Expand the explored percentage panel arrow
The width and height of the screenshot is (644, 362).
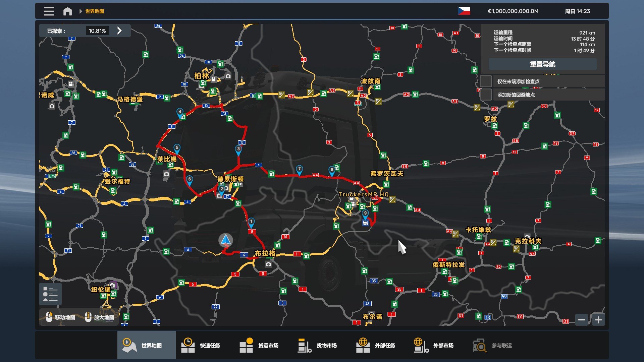[119, 31]
